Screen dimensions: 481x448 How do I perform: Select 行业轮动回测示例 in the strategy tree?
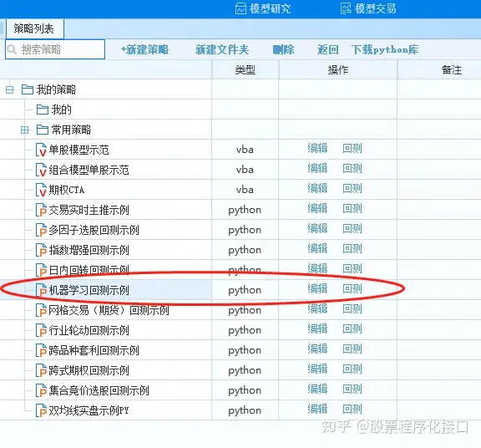click(89, 330)
